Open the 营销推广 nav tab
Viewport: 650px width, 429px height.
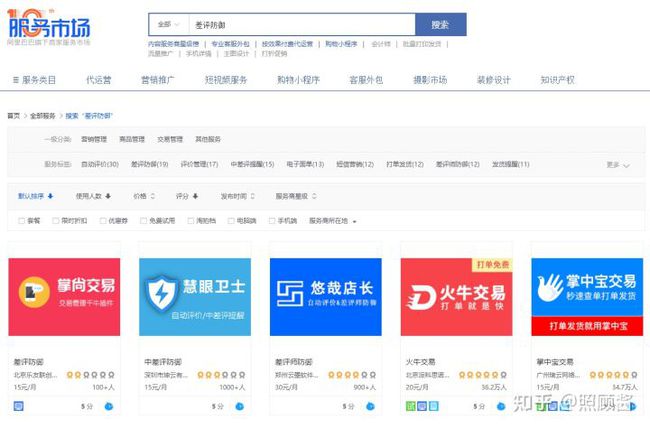[158, 80]
